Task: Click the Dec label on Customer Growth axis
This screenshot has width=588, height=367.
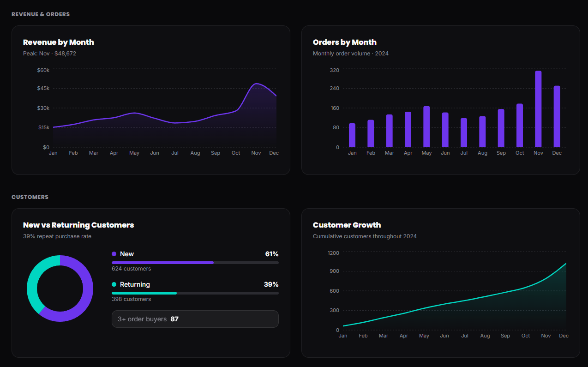Action: (x=564, y=336)
